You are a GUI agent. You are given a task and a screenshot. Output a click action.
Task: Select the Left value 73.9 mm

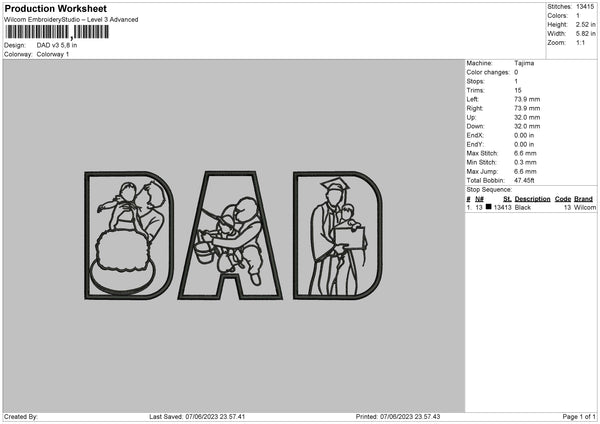click(x=527, y=99)
